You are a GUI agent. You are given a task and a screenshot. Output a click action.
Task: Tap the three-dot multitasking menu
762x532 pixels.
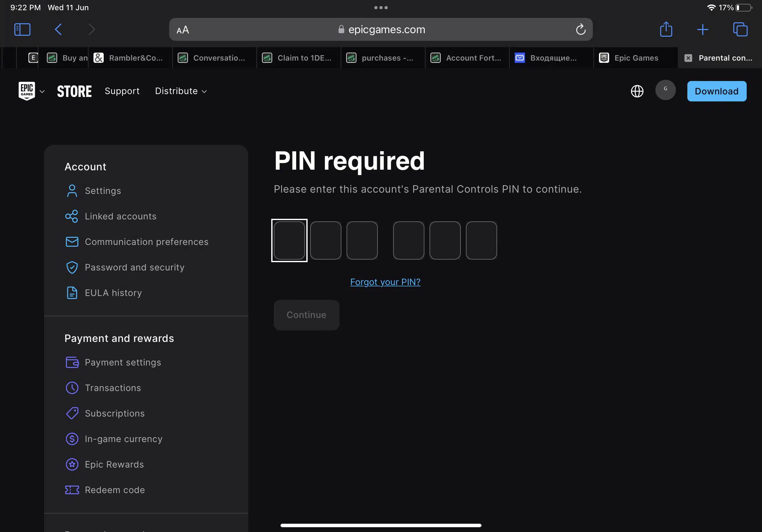pos(381,7)
